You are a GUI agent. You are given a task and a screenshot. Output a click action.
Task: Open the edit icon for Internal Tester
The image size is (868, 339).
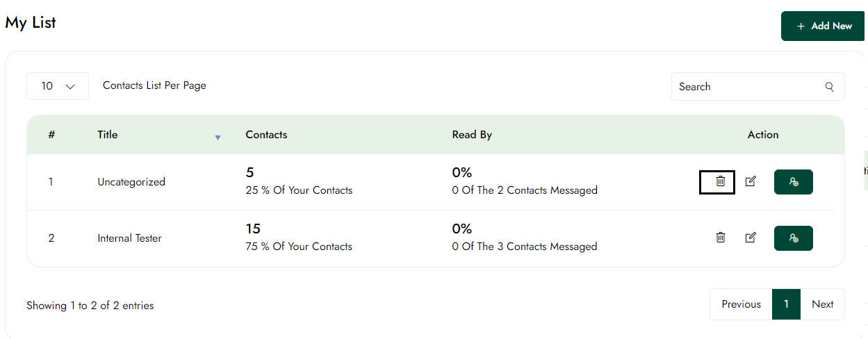750,238
